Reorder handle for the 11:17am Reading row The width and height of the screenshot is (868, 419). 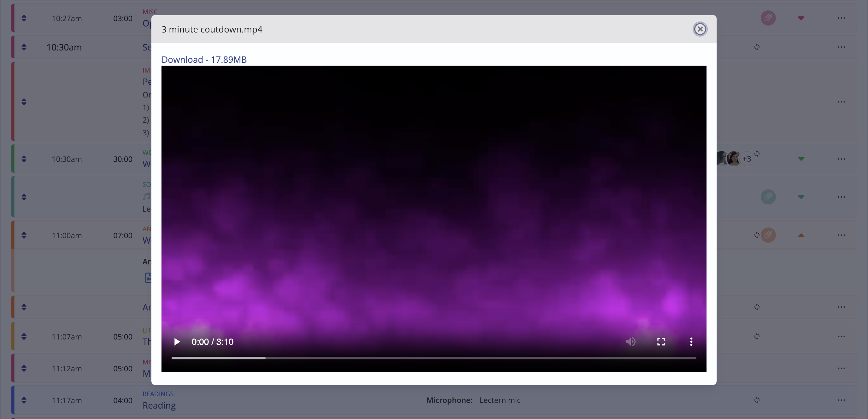tap(24, 400)
